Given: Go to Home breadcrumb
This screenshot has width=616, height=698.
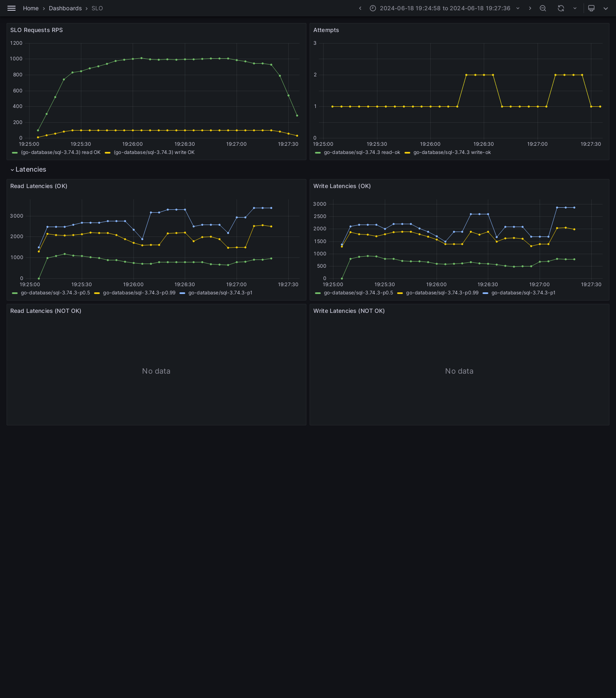Looking at the screenshot, I should click(31, 8).
